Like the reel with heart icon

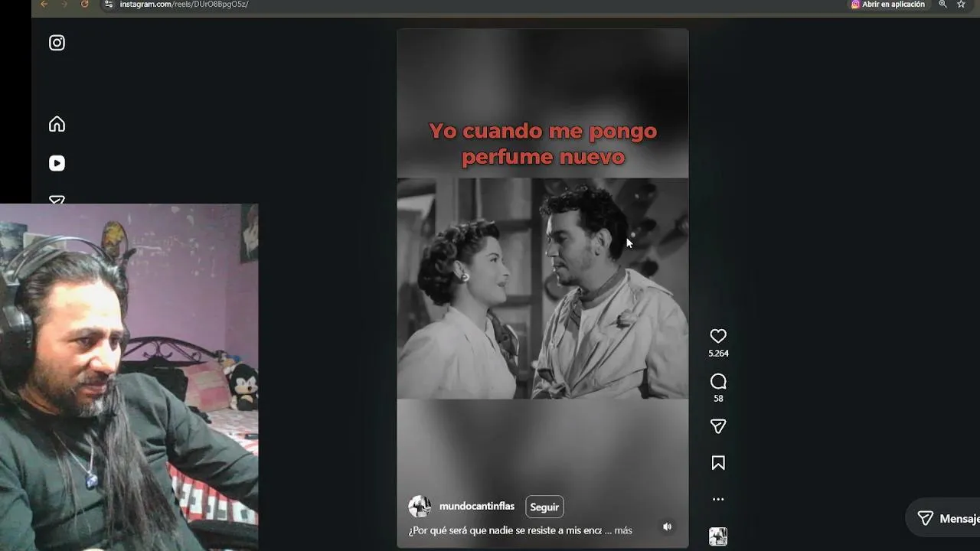click(x=718, y=336)
